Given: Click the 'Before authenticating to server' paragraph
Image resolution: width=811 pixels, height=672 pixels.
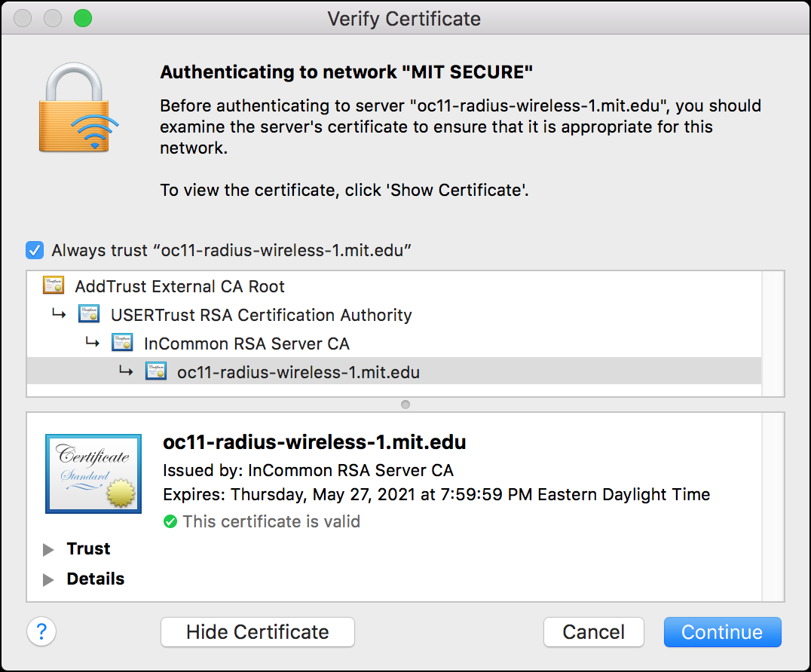Looking at the screenshot, I should click(461, 127).
